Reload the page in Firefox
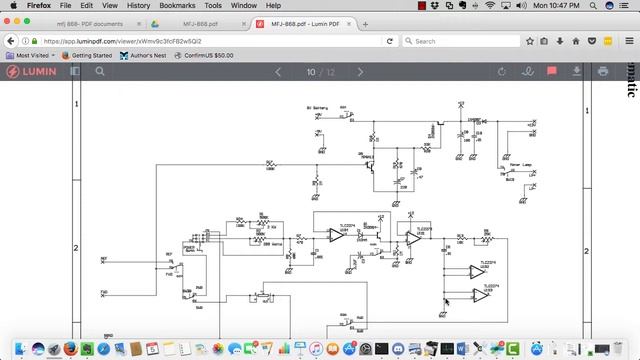The height and width of the screenshot is (360, 640). pos(390,41)
